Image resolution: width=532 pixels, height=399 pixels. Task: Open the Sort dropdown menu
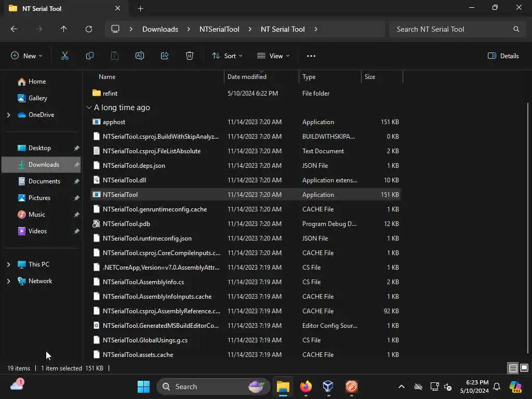[x=227, y=56]
